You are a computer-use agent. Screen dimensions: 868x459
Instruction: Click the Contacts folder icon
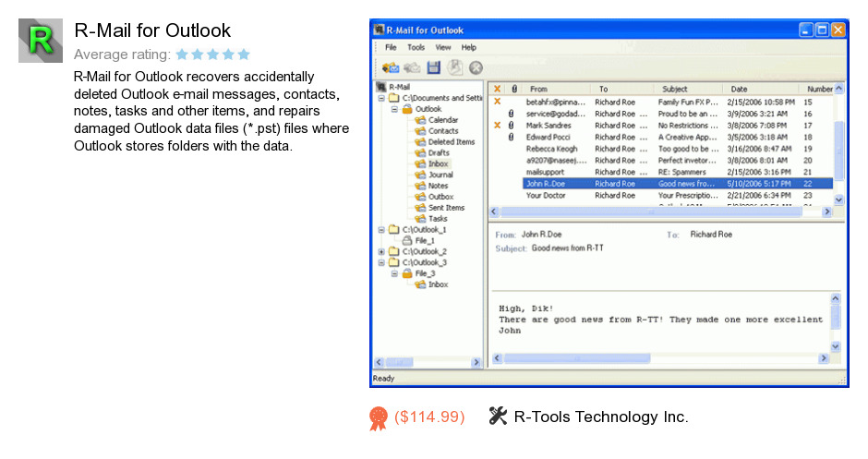point(420,130)
